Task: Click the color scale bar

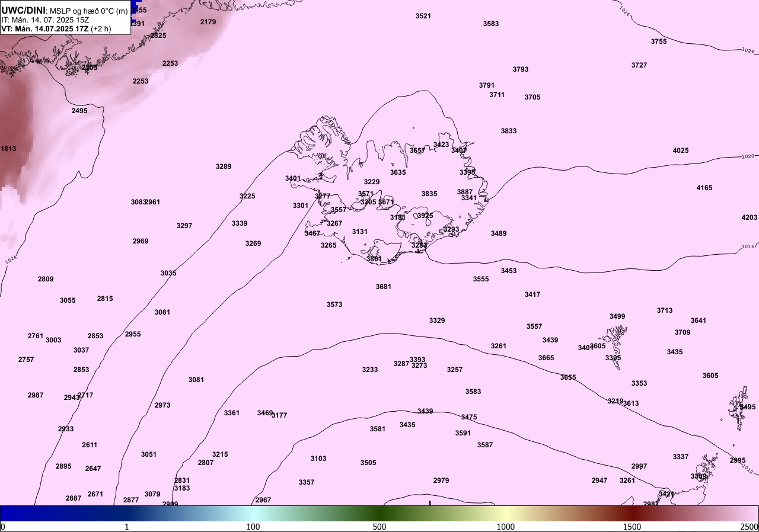Action: [379, 513]
